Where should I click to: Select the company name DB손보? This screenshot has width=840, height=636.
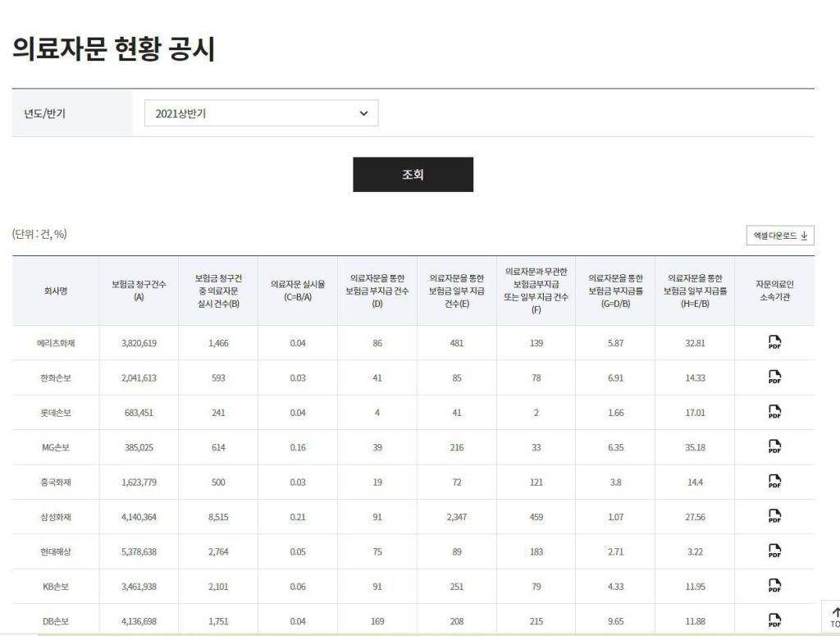56,621
